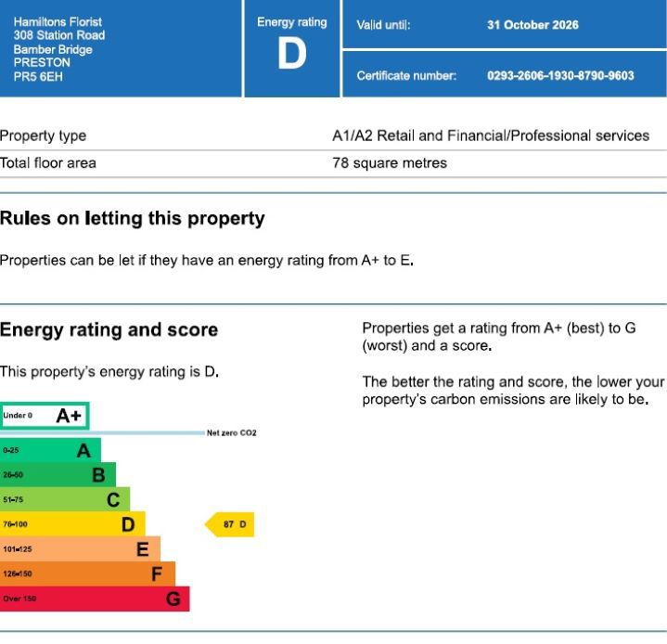Click the Energy rating and score heading
The height and width of the screenshot is (644, 667).
[x=109, y=329]
